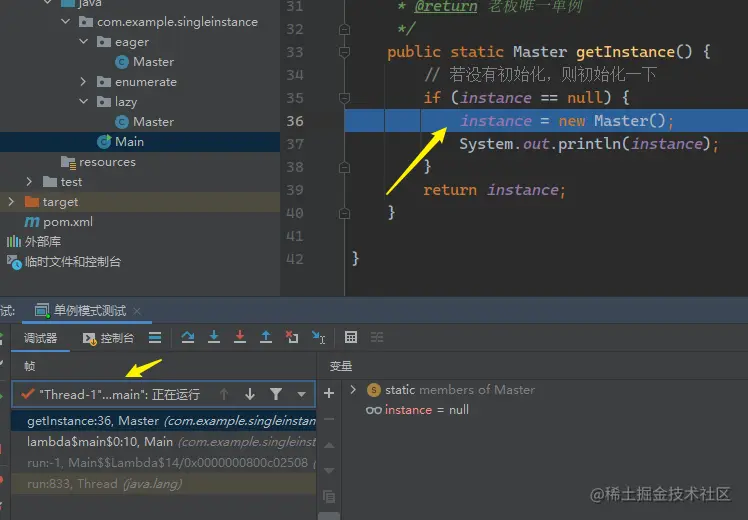Select the enumerate folder label
This screenshot has width=748, height=520.
pos(146,82)
